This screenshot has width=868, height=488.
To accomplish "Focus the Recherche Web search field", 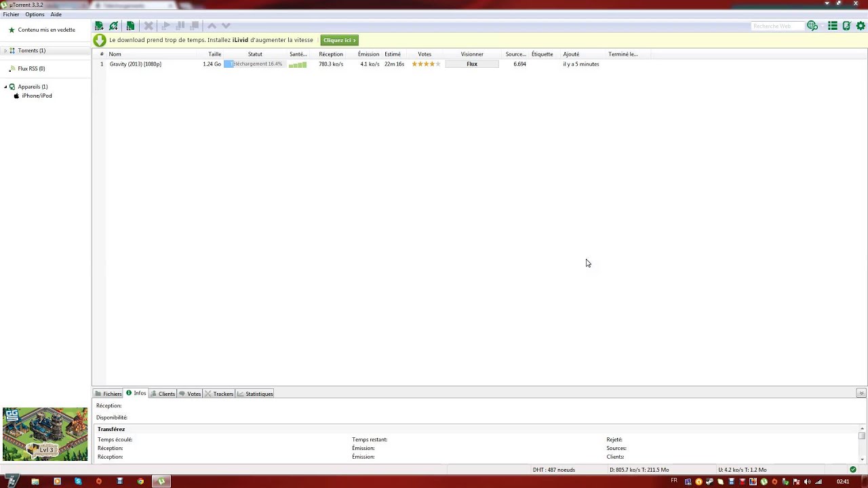I will tap(777, 26).
